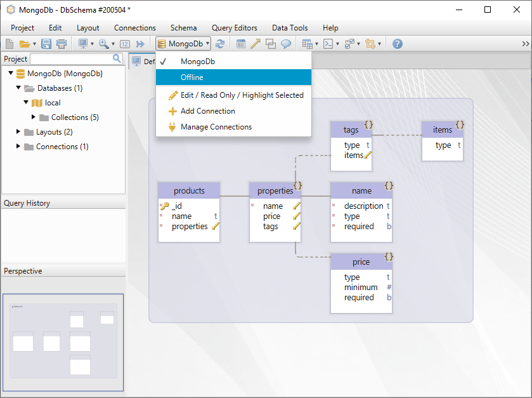Expand the Collections (5) tree node
Screen dimensions: 532x398
tap(34, 117)
